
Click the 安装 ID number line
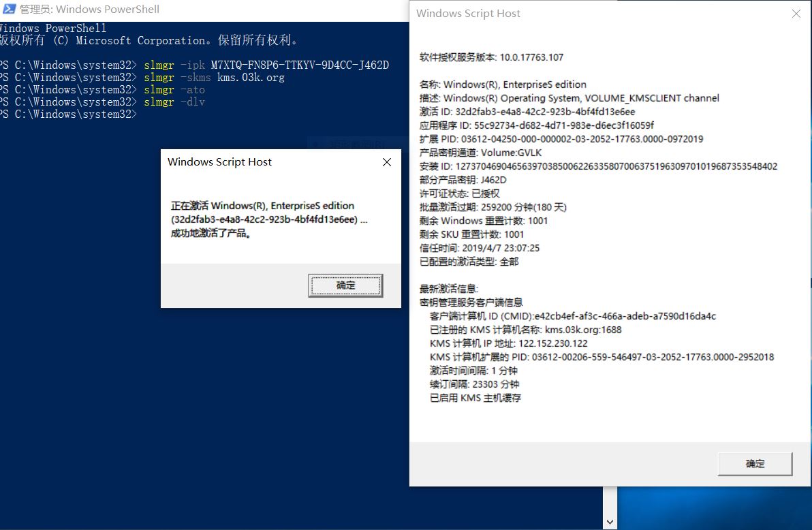point(598,166)
